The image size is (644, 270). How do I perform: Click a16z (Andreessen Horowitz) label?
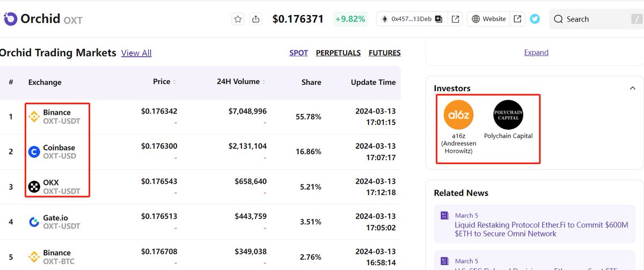point(459,144)
